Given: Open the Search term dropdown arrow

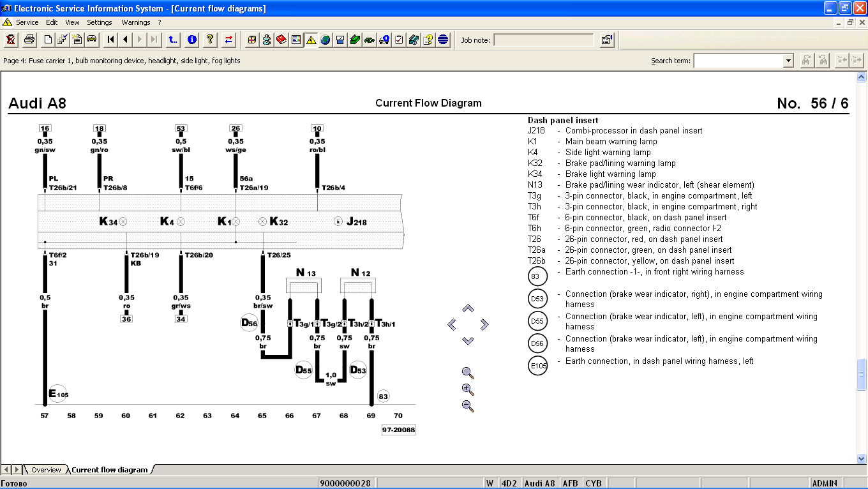Looking at the screenshot, I should [x=788, y=61].
